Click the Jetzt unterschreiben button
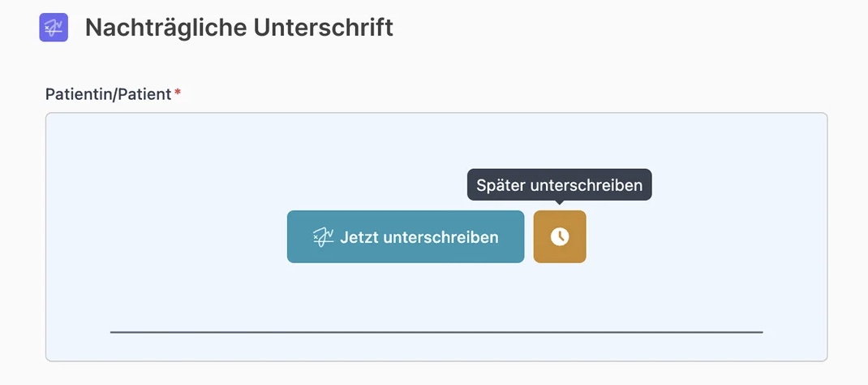 click(406, 236)
